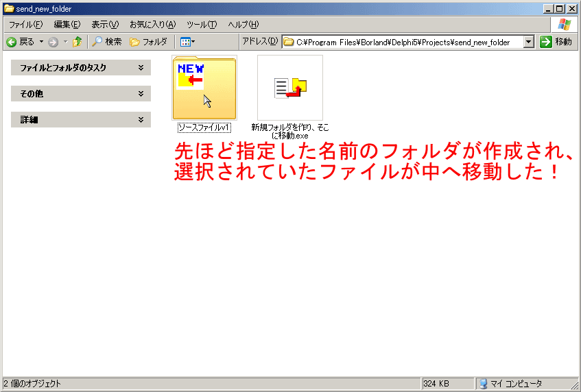Open the ファイル(F) menu
581x392 pixels.
[x=25, y=25]
